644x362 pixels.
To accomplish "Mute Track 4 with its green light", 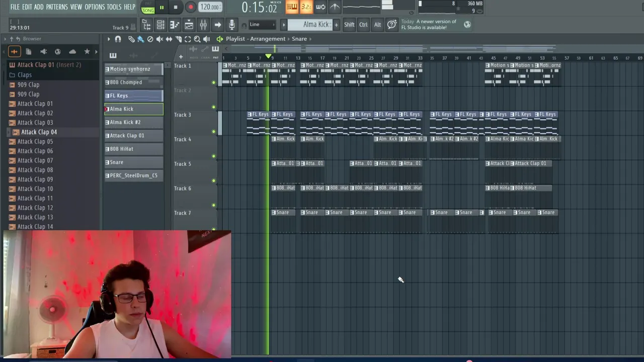I will (x=213, y=156).
